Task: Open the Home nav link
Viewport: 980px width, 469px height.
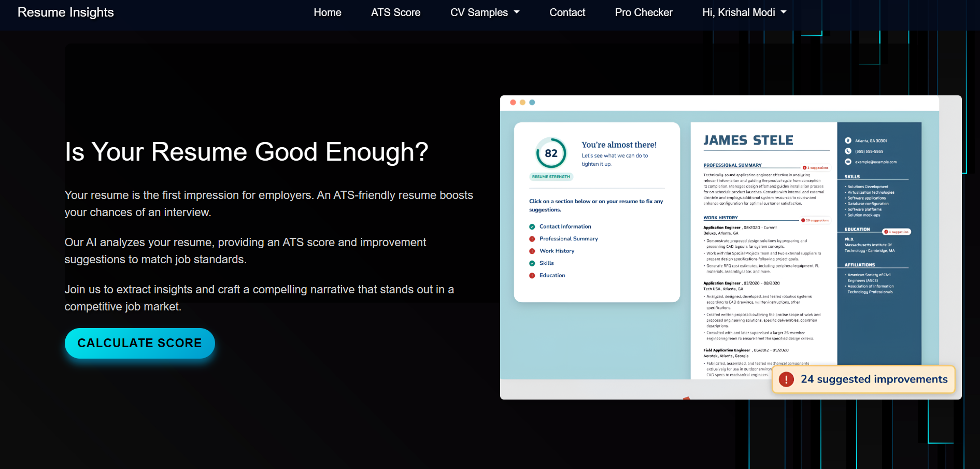Action: 328,12
